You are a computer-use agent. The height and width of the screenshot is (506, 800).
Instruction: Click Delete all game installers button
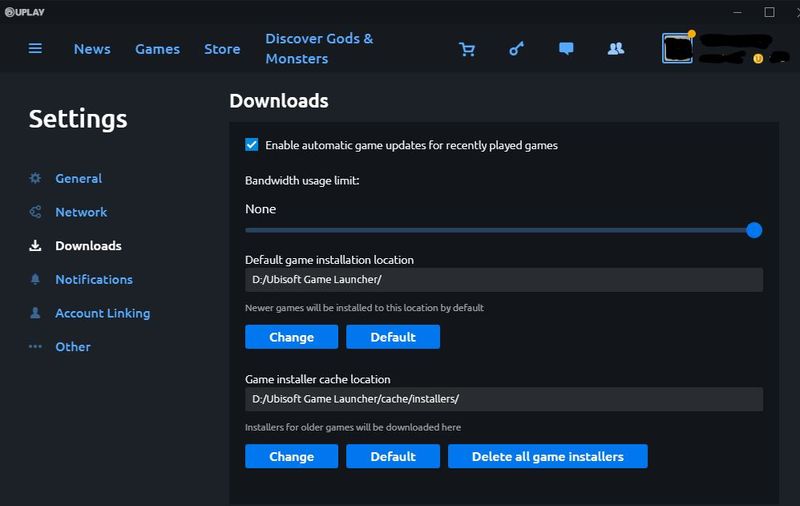547,456
